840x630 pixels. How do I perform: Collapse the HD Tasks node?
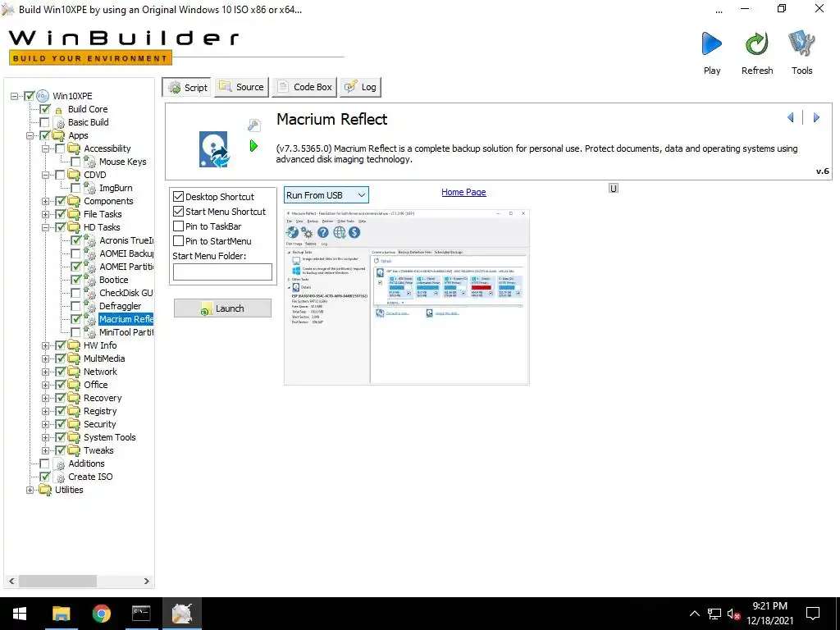(46, 228)
